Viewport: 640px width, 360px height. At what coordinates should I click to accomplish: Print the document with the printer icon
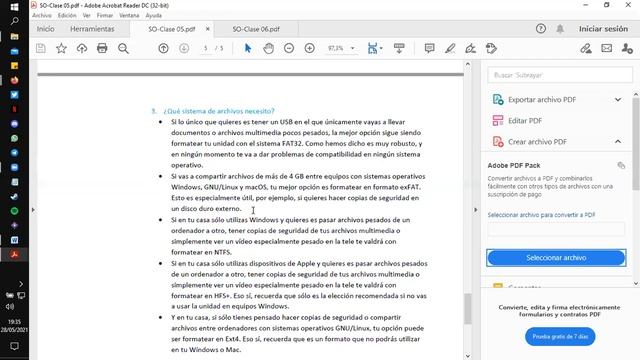click(x=102, y=48)
